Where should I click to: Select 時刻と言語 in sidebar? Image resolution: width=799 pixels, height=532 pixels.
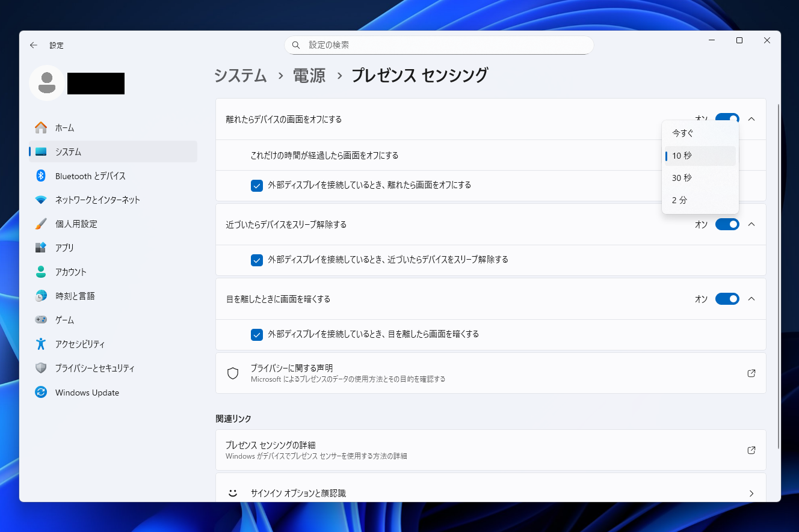pyautogui.click(x=75, y=296)
